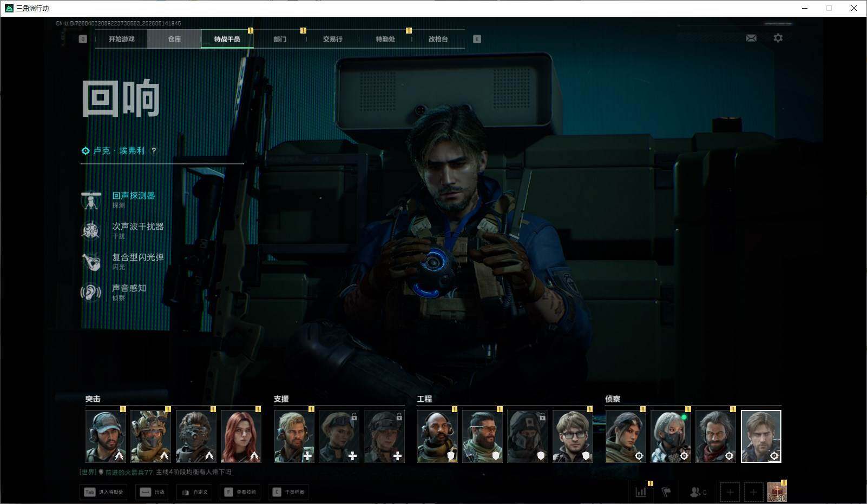Click the 自定义 button

pos(194,492)
